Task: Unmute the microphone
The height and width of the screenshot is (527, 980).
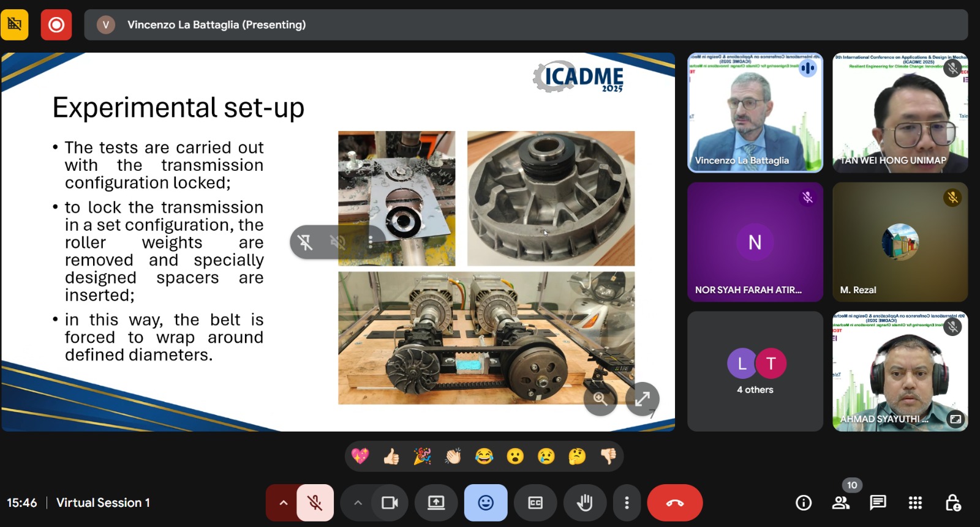Action: pyautogui.click(x=315, y=503)
